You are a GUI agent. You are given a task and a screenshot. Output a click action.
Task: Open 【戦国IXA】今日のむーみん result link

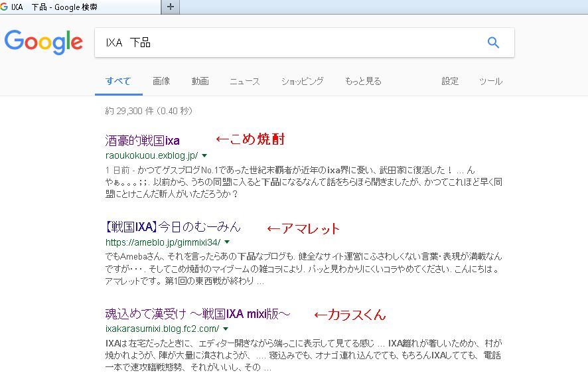coord(173,226)
